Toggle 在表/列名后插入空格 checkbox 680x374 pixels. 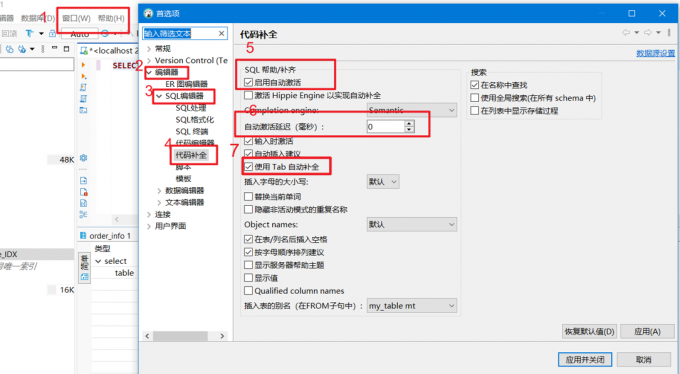248,239
